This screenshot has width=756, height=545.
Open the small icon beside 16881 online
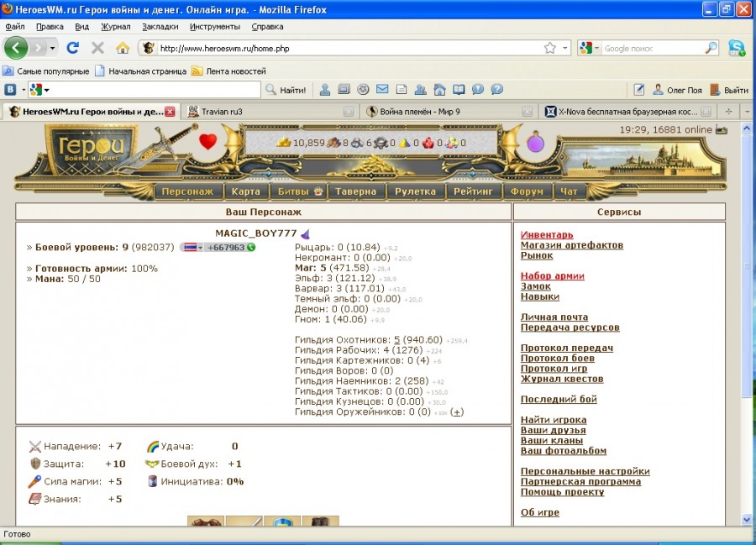(x=722, y=129)
